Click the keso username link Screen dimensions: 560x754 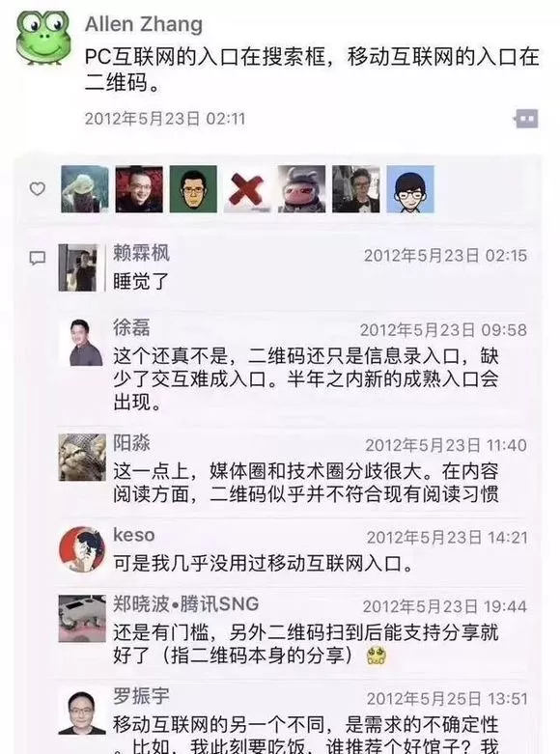click(134, 535)
